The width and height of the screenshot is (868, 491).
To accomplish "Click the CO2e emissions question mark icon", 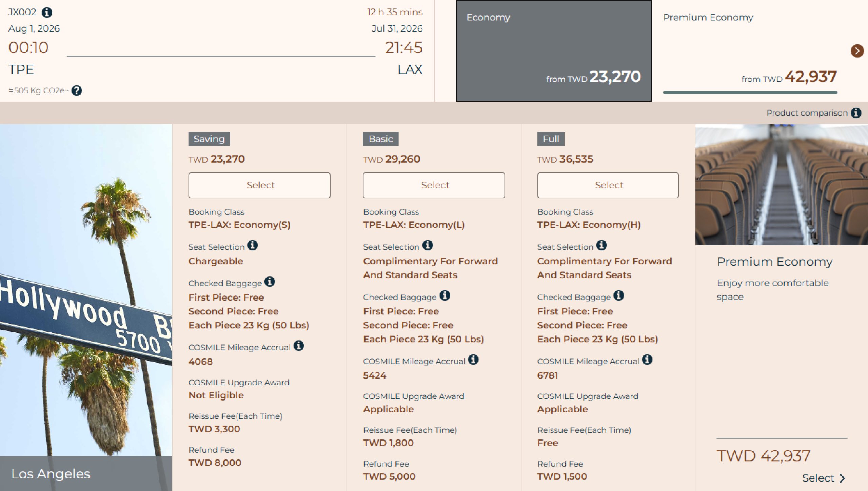I will (x=77, y=90).
